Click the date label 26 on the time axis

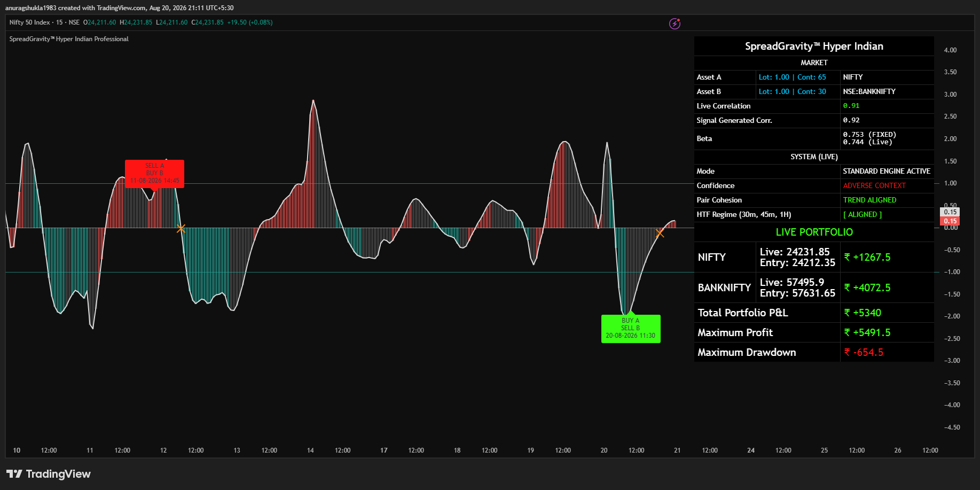898,450
